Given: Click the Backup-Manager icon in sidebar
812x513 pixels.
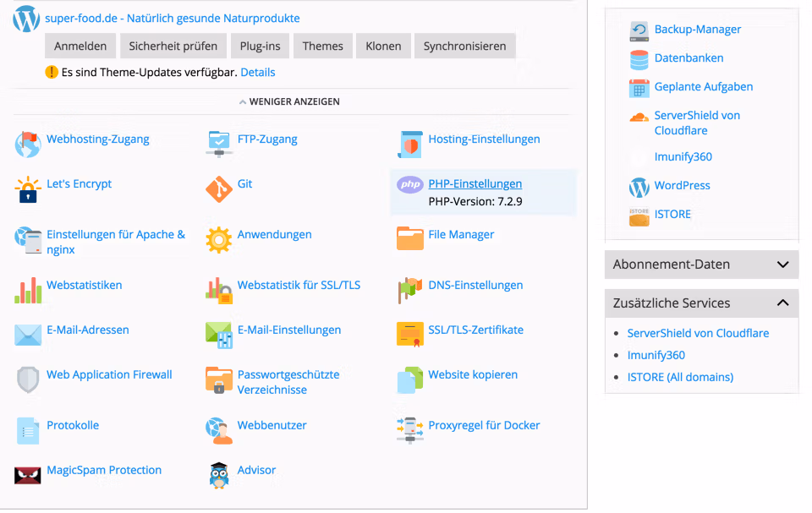Looking at the screenshot, I should [x=639, y=31].
